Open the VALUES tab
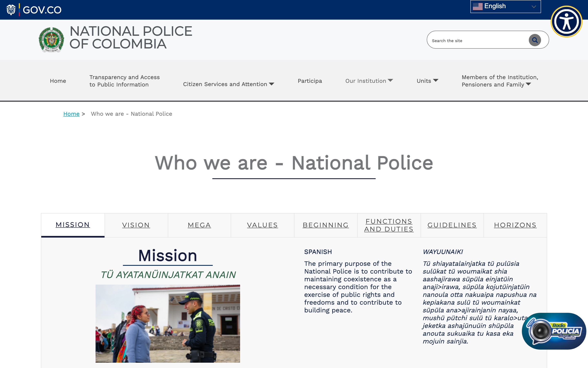Image resolution: width=588 pixels, height=368 pixels. (262, 225)
